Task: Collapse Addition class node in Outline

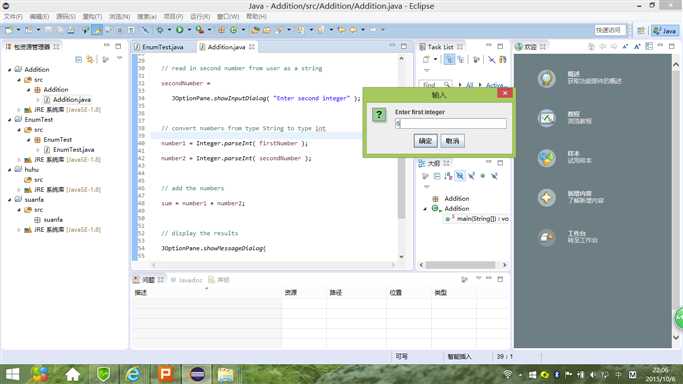Action: click(426, 209)
